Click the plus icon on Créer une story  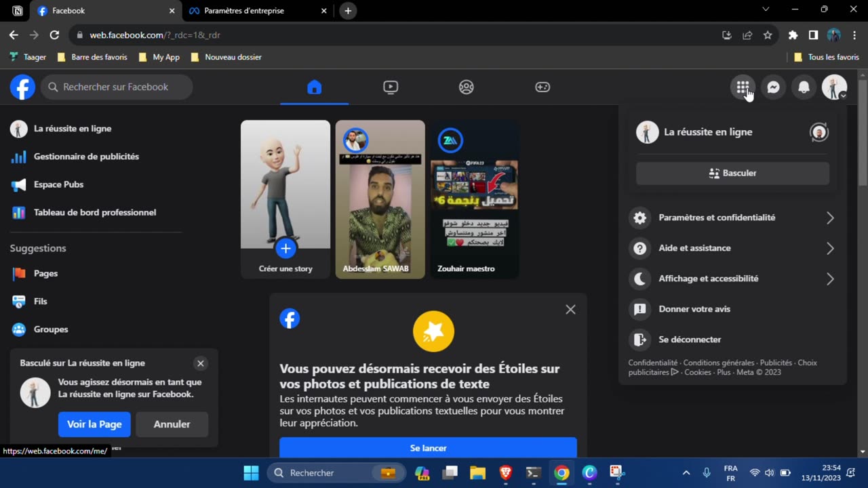click(x=285, y=249)
